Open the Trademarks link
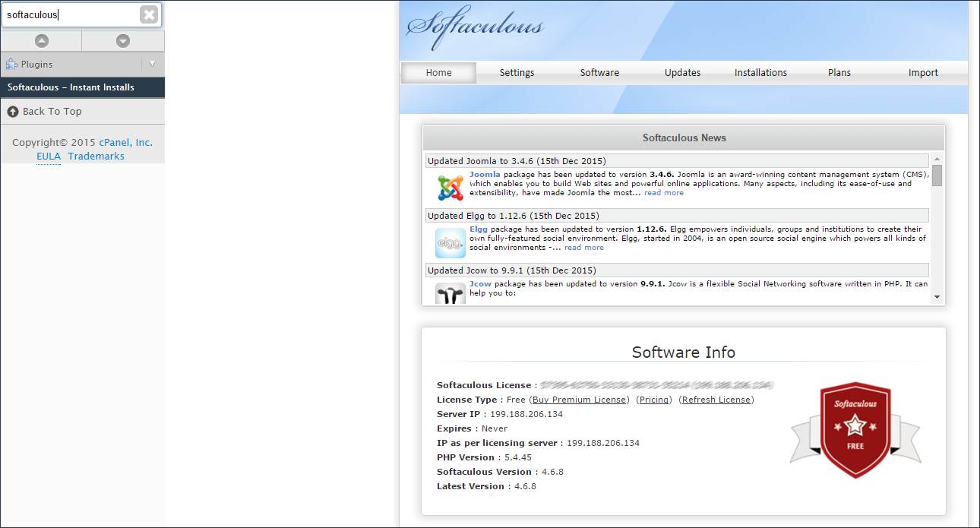This screenshot has width=980, height=528. tap(96, 157)
